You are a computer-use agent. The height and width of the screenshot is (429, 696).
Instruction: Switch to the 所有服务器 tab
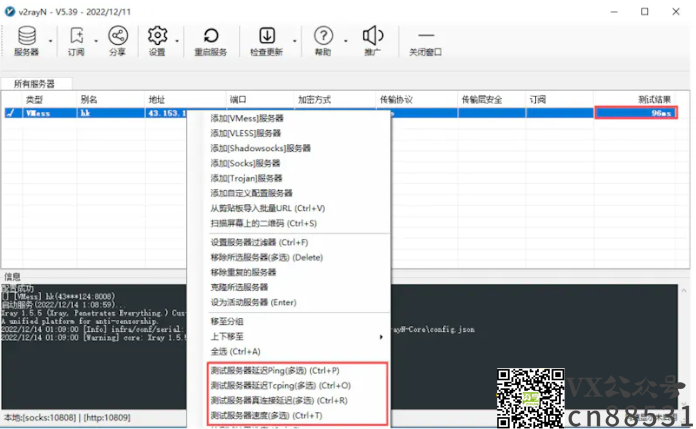34,85
